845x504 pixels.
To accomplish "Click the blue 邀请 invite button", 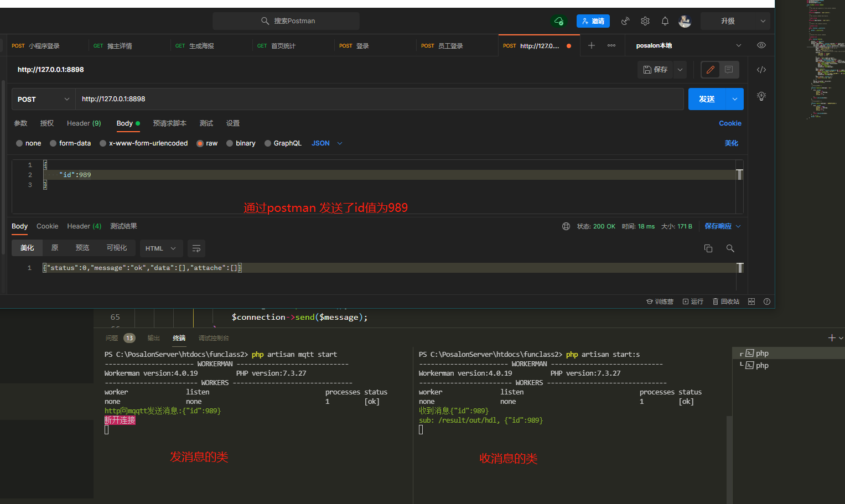I will [593, 21].
